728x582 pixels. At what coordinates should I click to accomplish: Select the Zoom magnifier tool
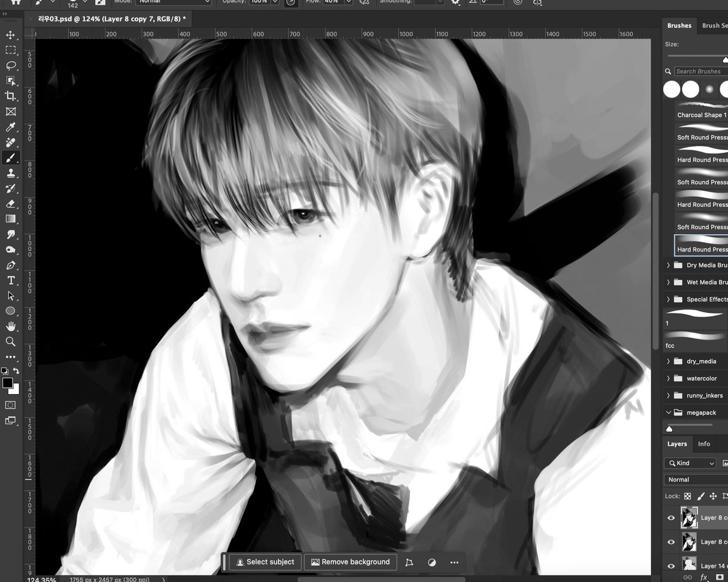[10, 342]
